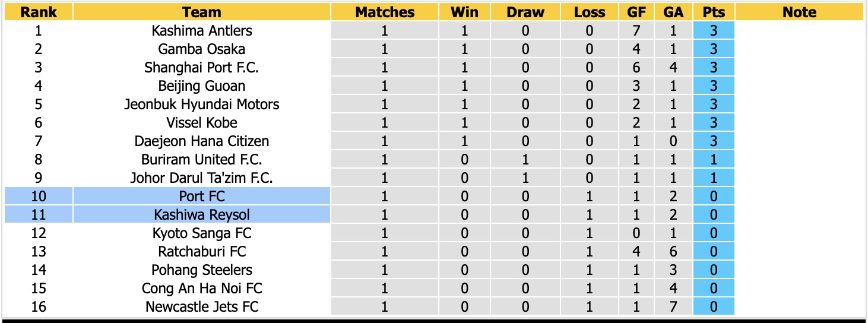
Task: Click the Team column header
Action: (202, 12)
